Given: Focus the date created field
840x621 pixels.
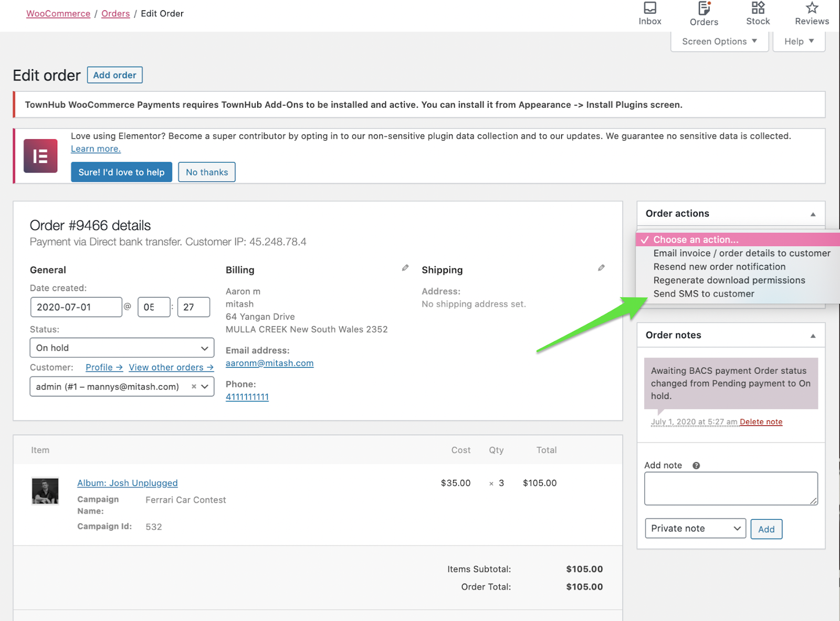Looking at the screenshot, I should (x=76, y=307).
